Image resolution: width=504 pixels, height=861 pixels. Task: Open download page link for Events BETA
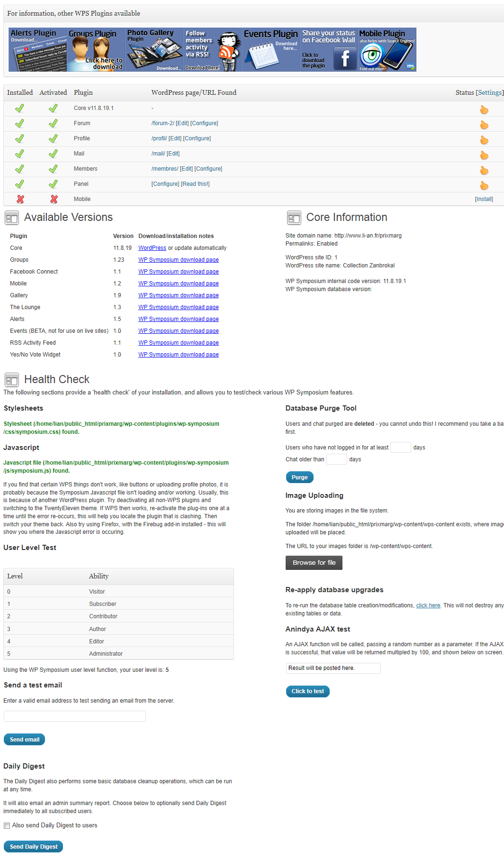[x=179, y=331]
